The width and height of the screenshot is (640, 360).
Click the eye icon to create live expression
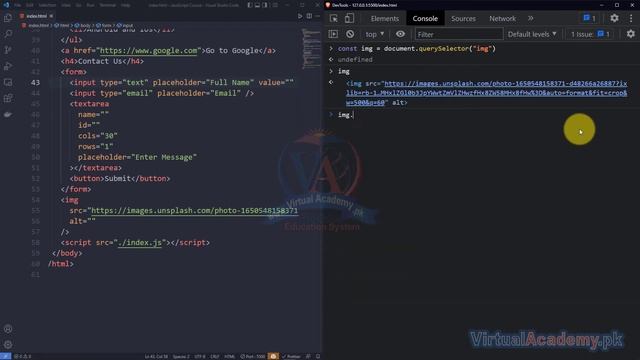pos(400,34)
